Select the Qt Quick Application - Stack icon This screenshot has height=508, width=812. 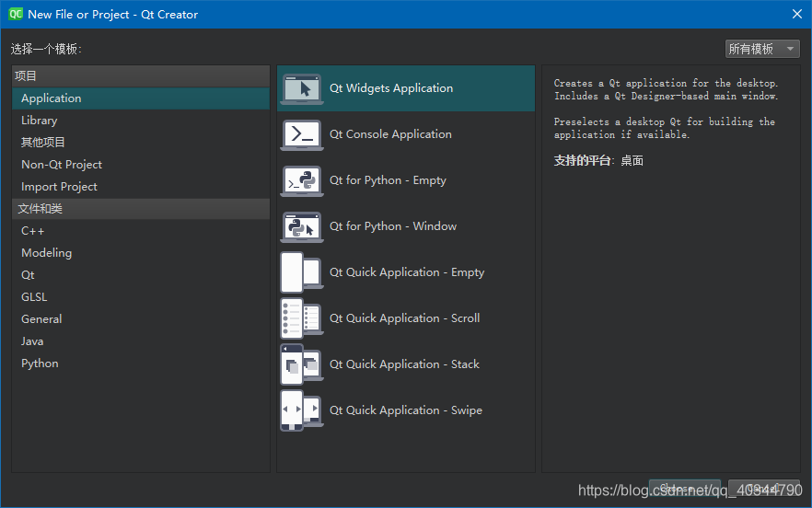(302, 364)
